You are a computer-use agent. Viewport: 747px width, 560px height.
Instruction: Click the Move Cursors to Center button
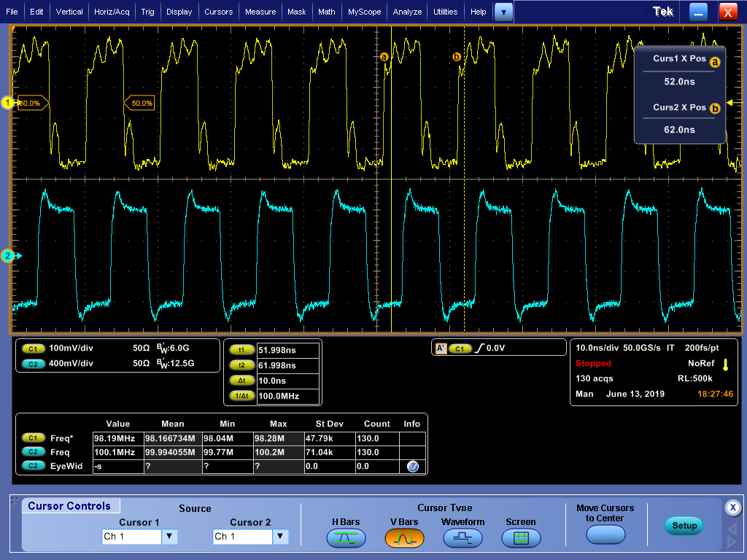pyautogui.click(x=605, y=534)
